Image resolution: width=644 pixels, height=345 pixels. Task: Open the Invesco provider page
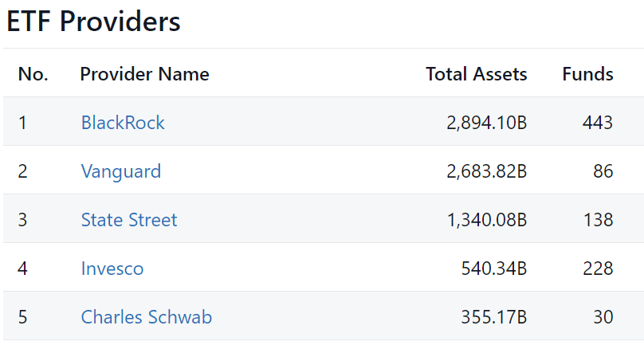tap(112, 269)
